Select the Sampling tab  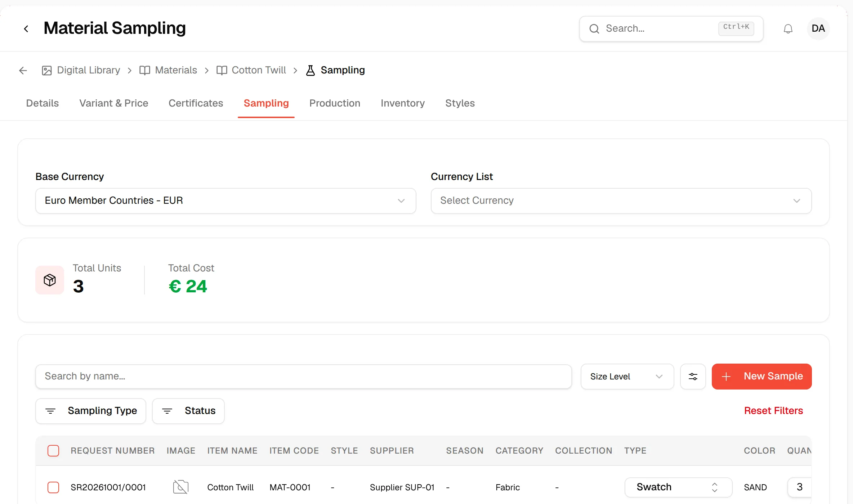click(x=266, y=103)
